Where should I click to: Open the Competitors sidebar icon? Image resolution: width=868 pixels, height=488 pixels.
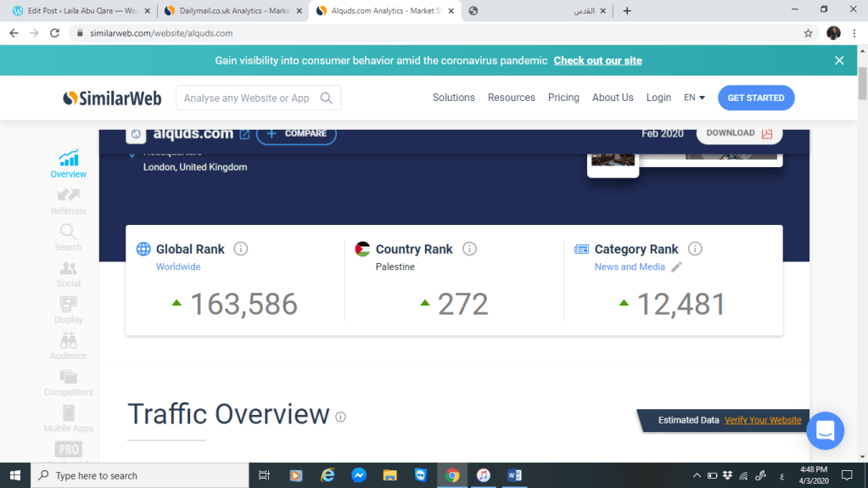(x=68, y=379)
